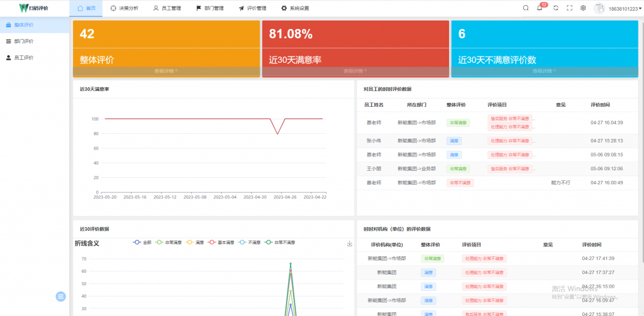Viewport: 644px width, 316px height.
Task: Click the 所在部门 column header
Action: click(416, 105)
